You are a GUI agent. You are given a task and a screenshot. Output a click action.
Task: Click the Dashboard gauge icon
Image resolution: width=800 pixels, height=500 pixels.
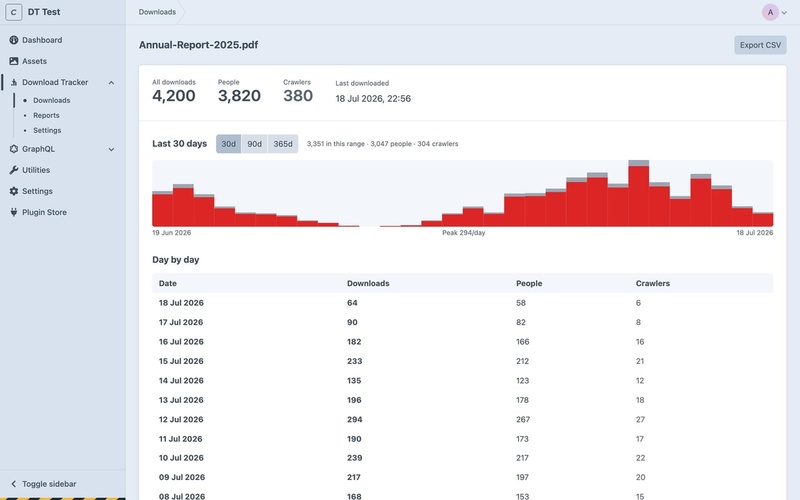(14, 40)
